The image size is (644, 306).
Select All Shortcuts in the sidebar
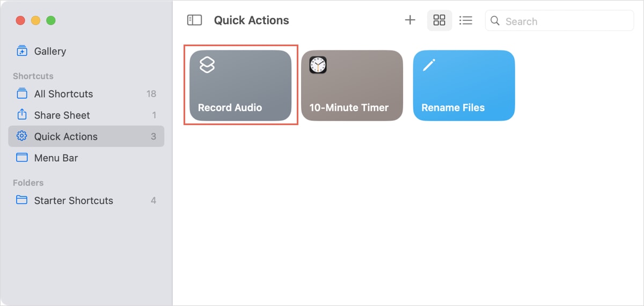[x=86, y=93]
